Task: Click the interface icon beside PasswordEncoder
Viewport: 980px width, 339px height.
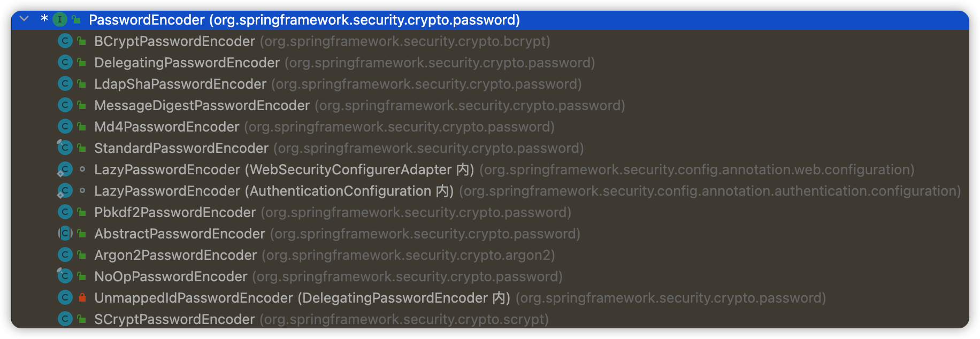Action: (60, 20)
